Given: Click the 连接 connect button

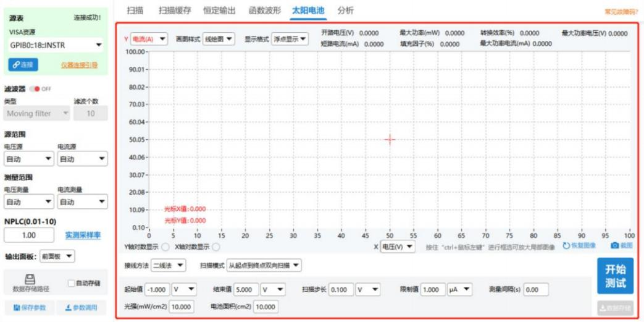Looking at the screenshot, I should coord(23,64).
